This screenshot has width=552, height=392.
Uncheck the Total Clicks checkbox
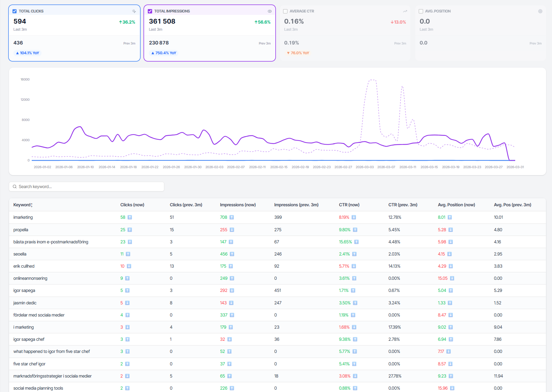pos(15,11)
